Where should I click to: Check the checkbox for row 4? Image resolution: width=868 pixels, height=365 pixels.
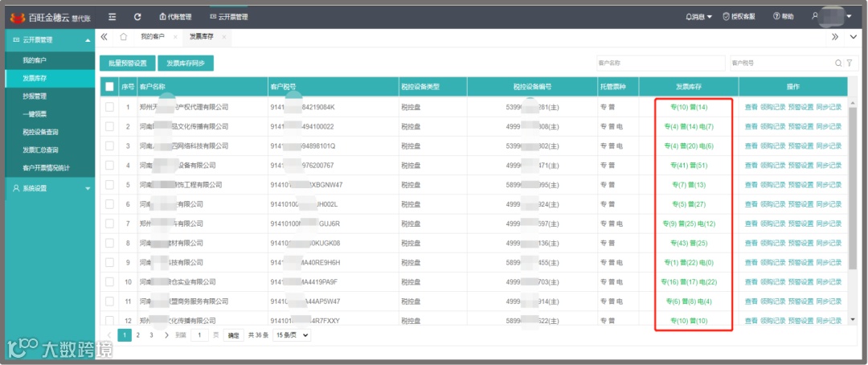[109, 165]
